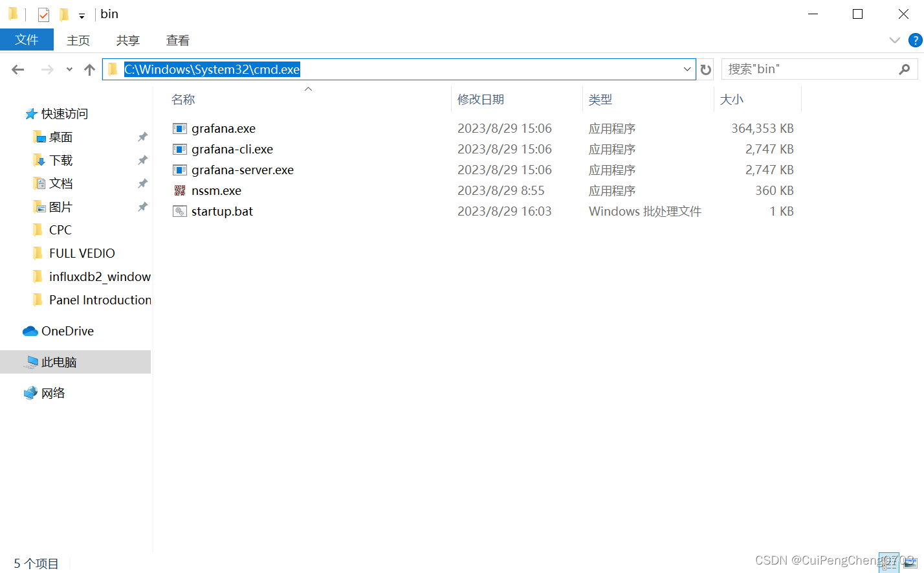Viewport: 924px width, 573px height.
Task: Click the OneDrive cloud icon
Action: click(x=30, y=331)
